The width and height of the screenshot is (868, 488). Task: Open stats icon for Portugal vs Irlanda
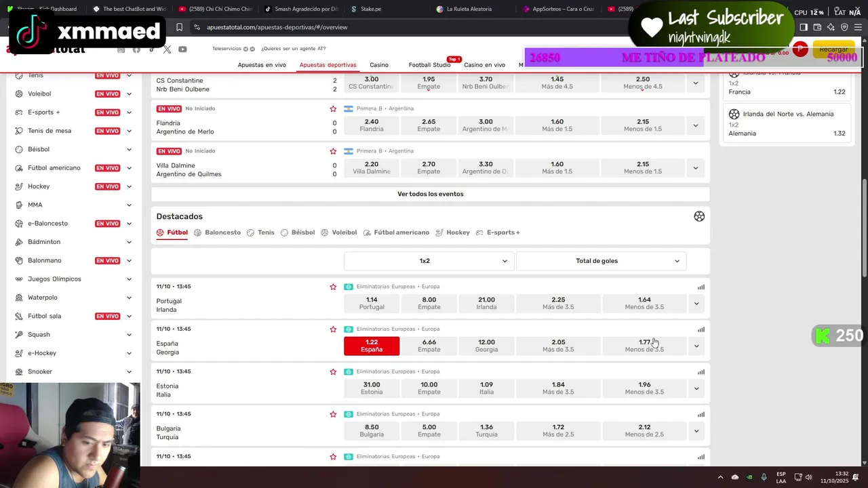(x=701, y=287)
